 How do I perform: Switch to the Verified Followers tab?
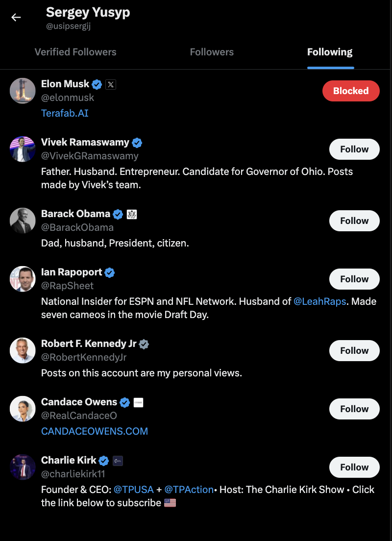click(x=75, y=52)
